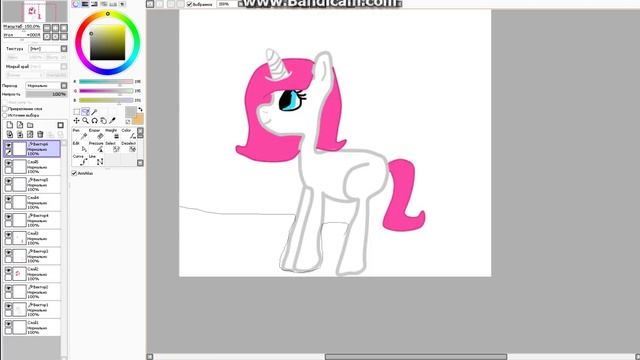Choose the vector Deselect tool
640x360 pixels.
click(x=129, y=147)
